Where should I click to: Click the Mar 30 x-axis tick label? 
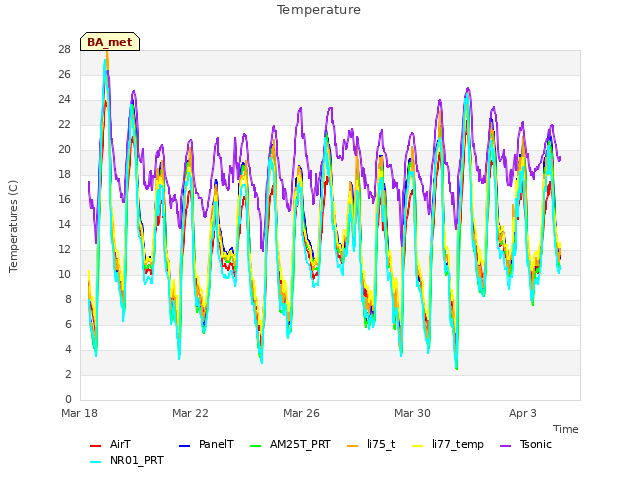pos(412,413)
